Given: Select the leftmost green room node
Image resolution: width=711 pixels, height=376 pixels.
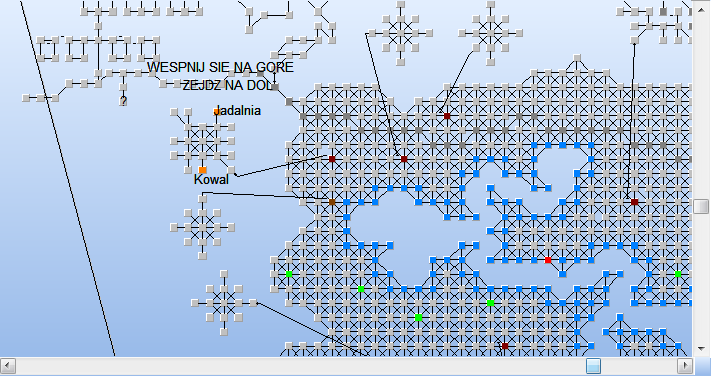Looking at the screenshot, I should pyautogui.click(x=289, y=274).
